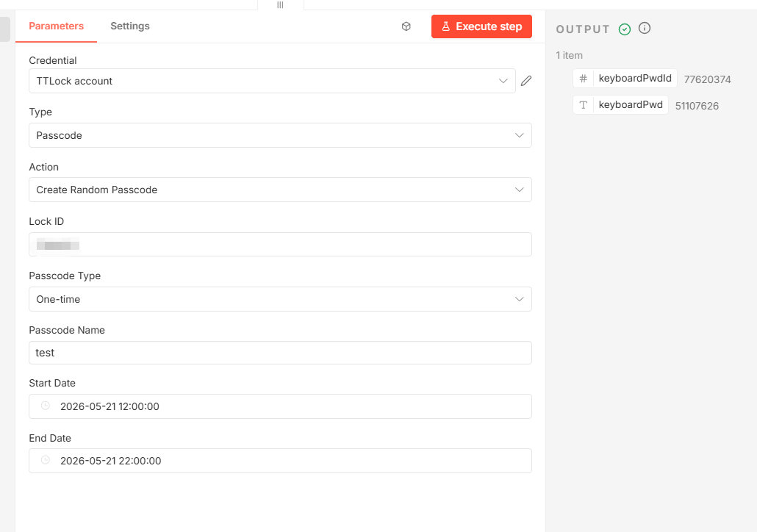
Task: Expand the Action dropdown Create Random Passcode
Action: tap(281, 190)
